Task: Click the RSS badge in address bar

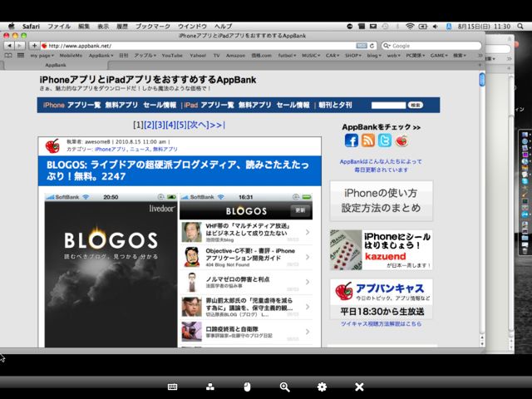Action: [362, 46]
